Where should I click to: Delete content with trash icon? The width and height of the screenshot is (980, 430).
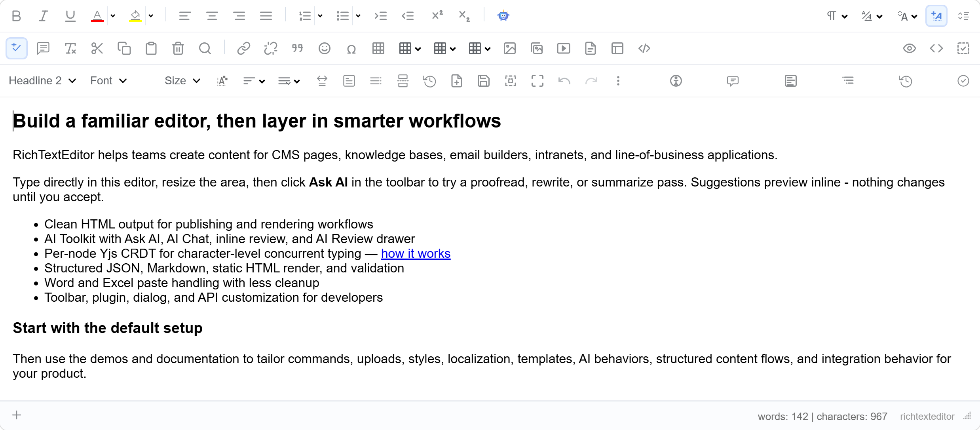click(x=178, y=48)
